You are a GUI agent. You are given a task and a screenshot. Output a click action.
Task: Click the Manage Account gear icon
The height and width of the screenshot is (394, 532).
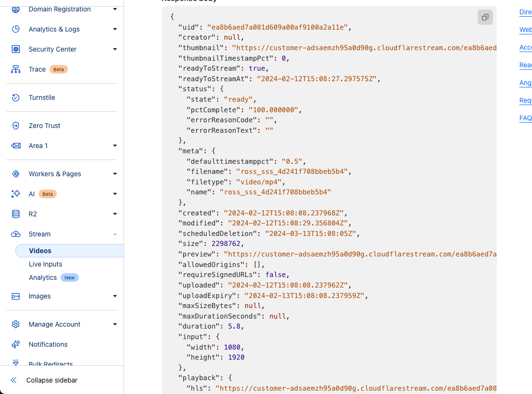point(16,324)
